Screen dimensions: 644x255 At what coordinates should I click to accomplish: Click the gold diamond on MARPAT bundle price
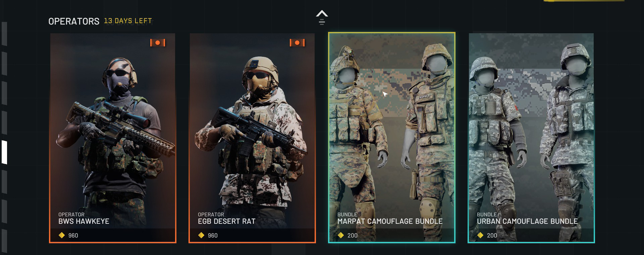point(341,235)
